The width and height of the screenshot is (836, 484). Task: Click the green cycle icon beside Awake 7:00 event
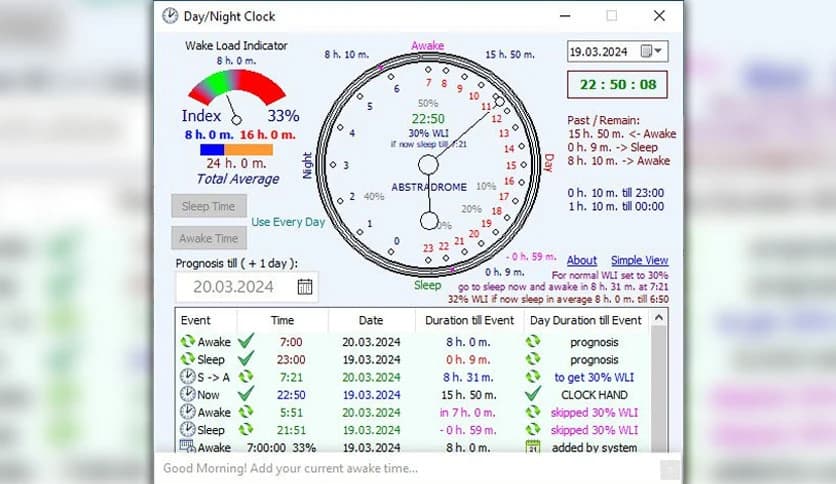[187, 341]
